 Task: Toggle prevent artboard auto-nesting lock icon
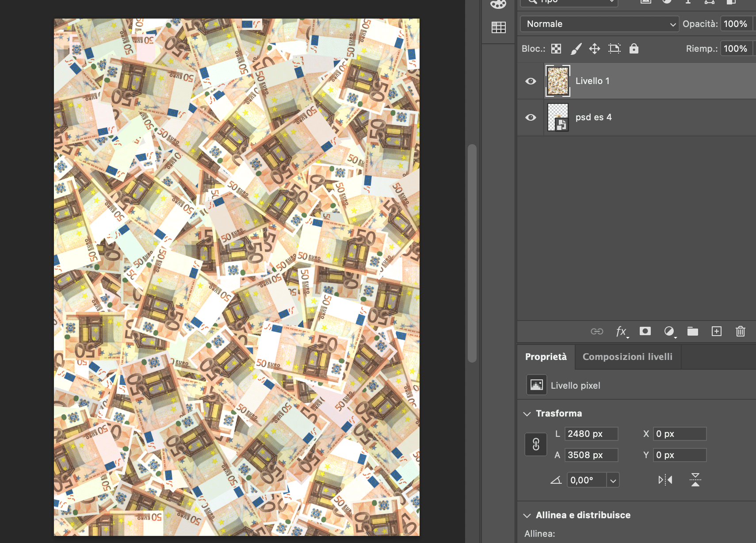tap(615, 49)
